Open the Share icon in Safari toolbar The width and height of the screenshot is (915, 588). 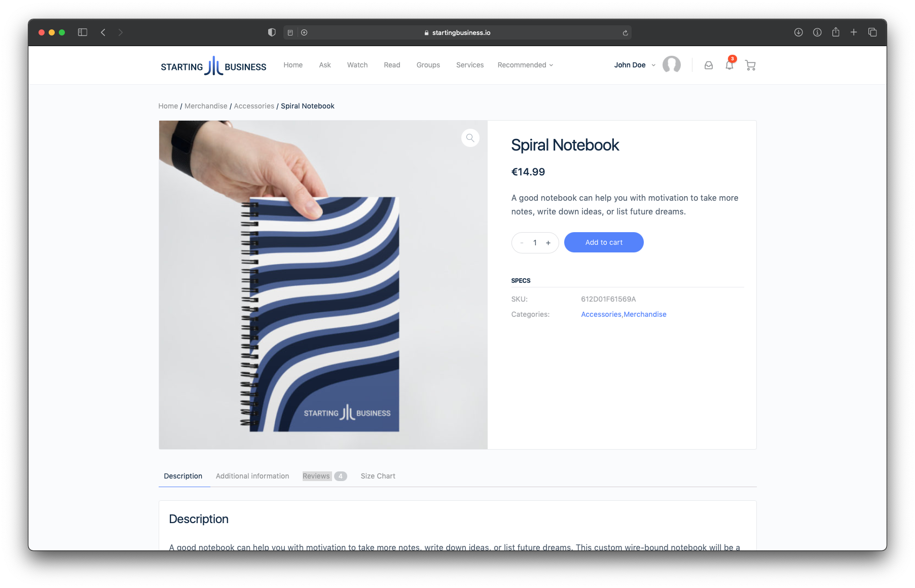(x=836, y=32)
